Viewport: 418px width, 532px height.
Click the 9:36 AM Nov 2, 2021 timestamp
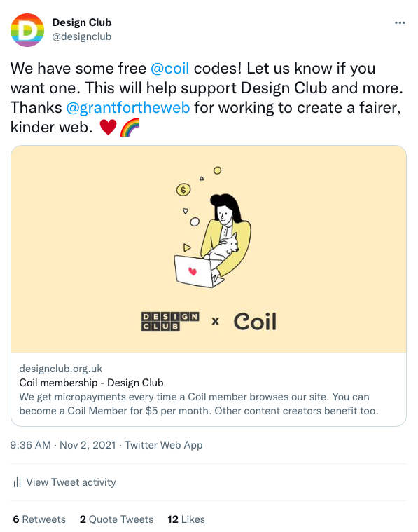(x=63, y=445)
